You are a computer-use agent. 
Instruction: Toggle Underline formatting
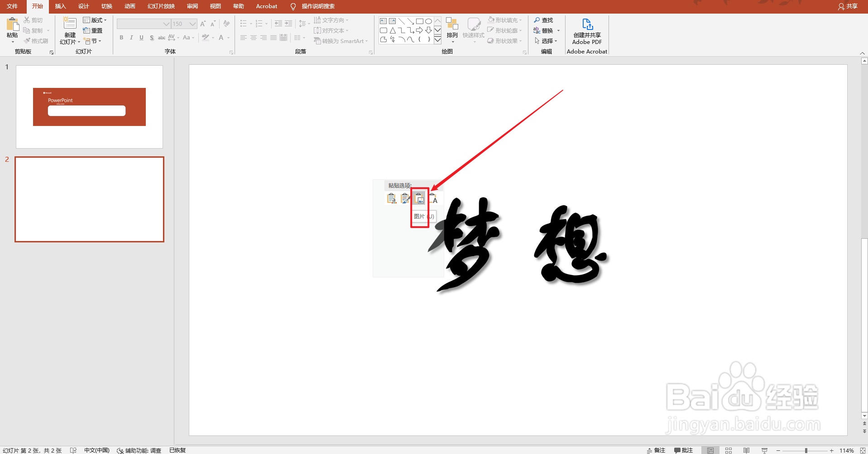(x=141, y=38)
